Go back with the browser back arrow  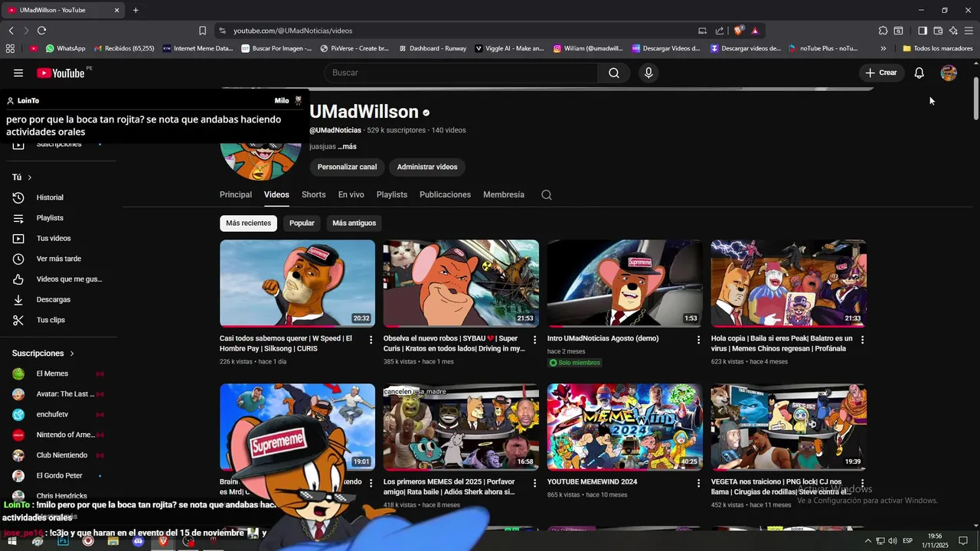pyautogui.click(x=11, y=31)
